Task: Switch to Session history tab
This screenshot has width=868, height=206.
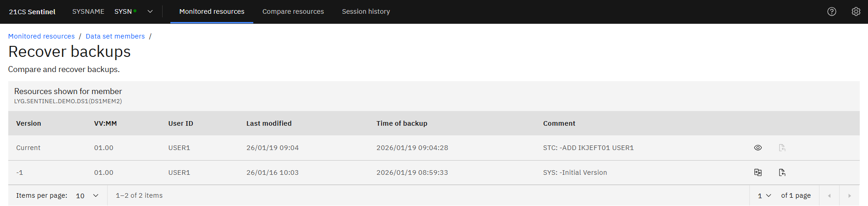Action: coord(366,11)
